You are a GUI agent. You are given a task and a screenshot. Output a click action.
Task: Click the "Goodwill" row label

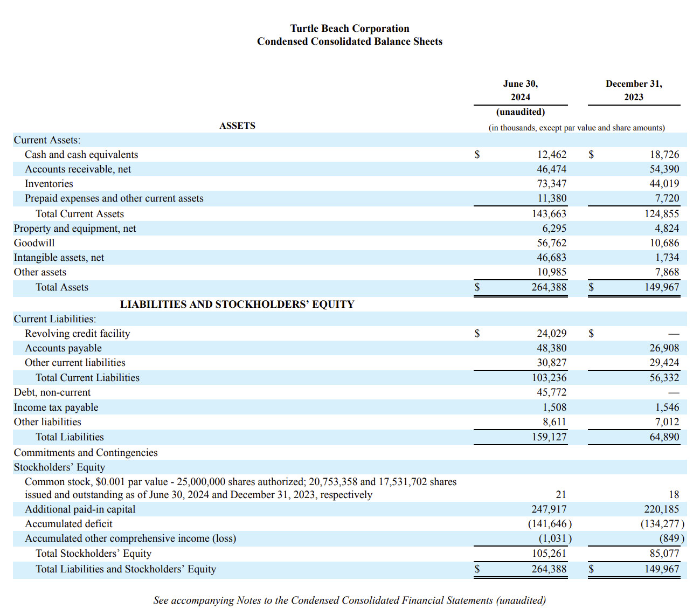click(34, 243)
